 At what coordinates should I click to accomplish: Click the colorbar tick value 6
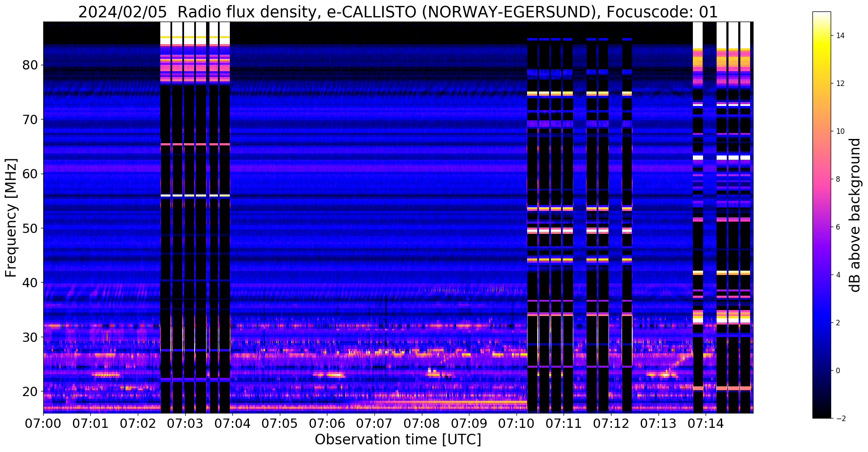coord(837,227)
